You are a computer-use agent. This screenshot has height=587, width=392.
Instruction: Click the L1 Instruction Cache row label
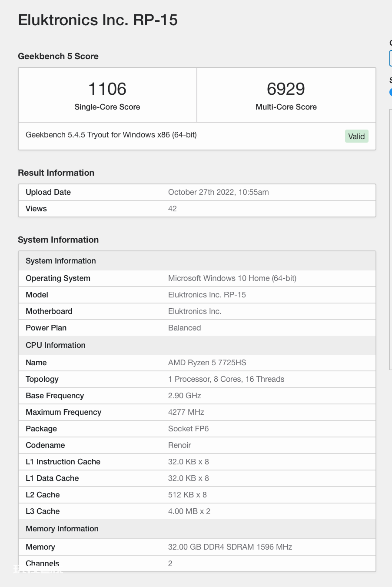pos(63,462)
